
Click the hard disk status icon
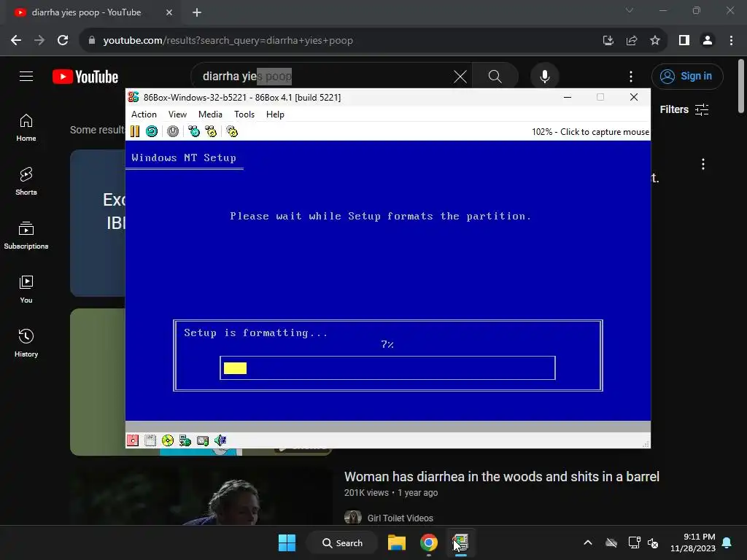pos(203,440)
